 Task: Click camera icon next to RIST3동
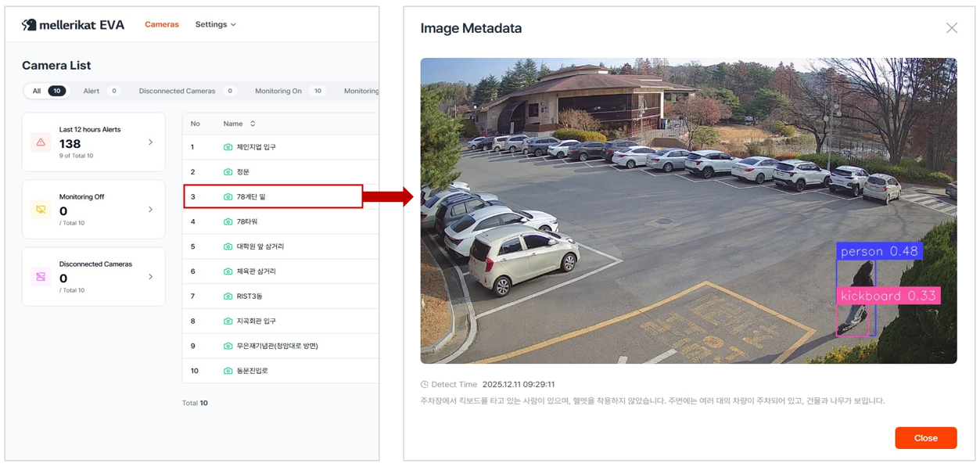(x=228, y=296)
